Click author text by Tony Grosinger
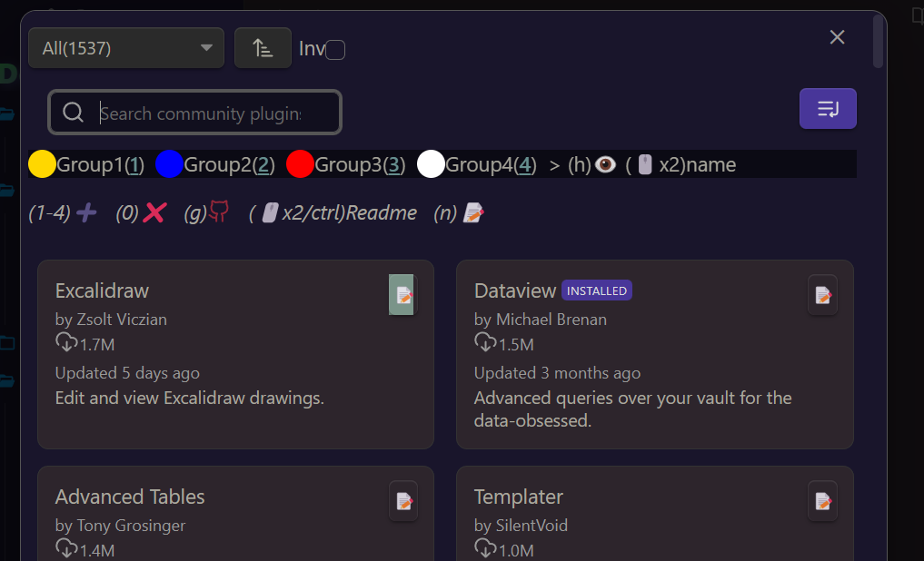The width and height of the screenshot is (924, 561). (120, 525)
